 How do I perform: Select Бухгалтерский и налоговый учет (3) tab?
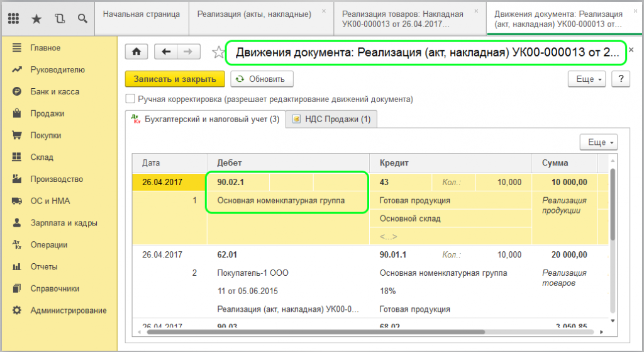pos(206,119)
